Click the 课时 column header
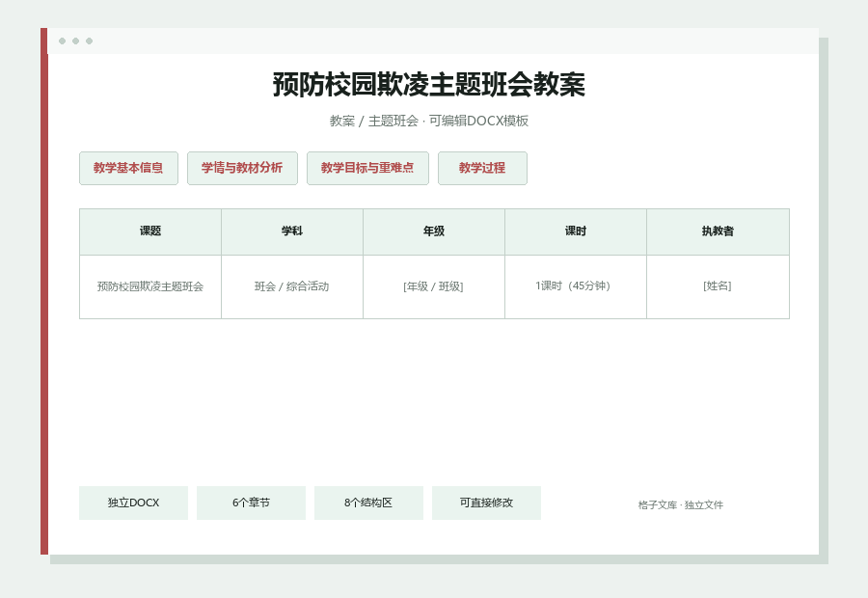 (x=575, y=231)
